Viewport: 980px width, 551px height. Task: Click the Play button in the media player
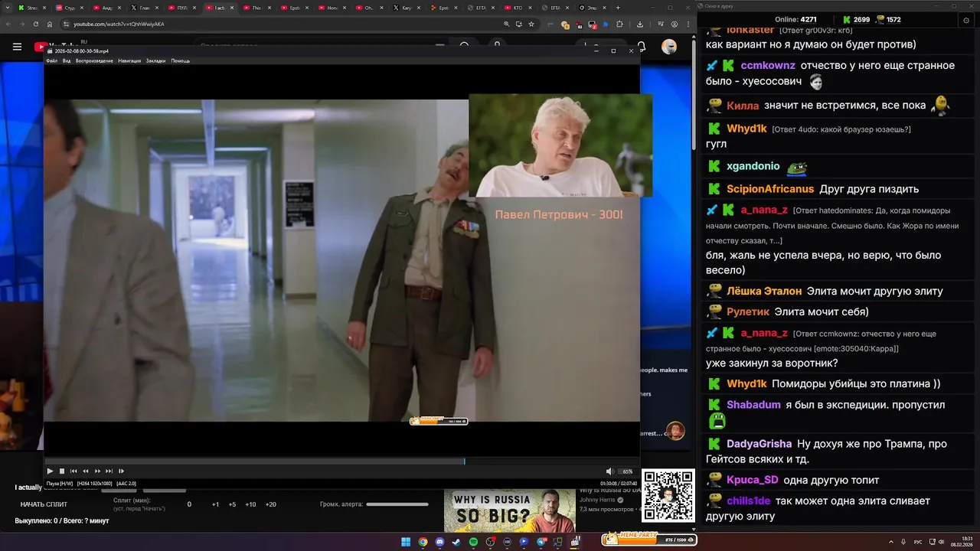click(51, 471)
